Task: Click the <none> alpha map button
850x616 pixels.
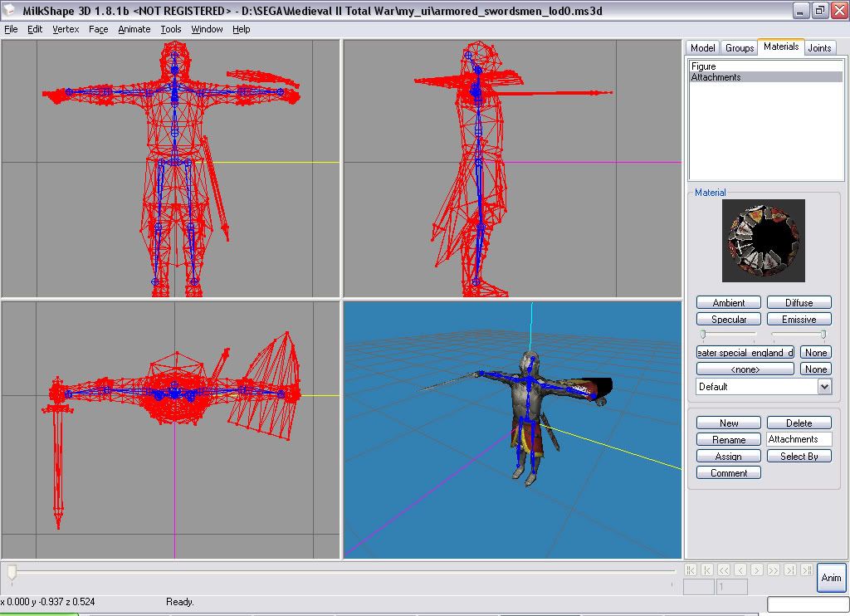Action: (x=745, y=369)
